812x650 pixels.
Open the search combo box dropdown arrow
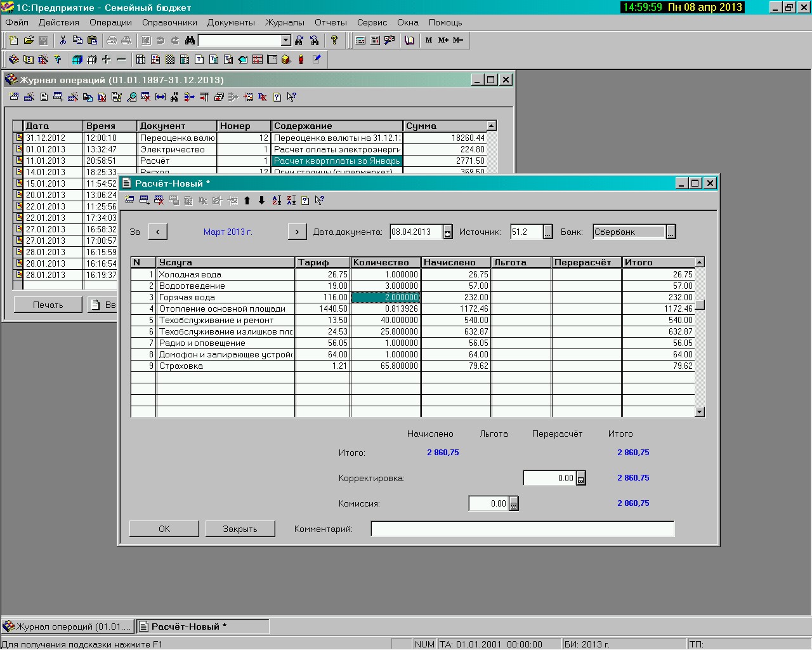coord(285,41)
